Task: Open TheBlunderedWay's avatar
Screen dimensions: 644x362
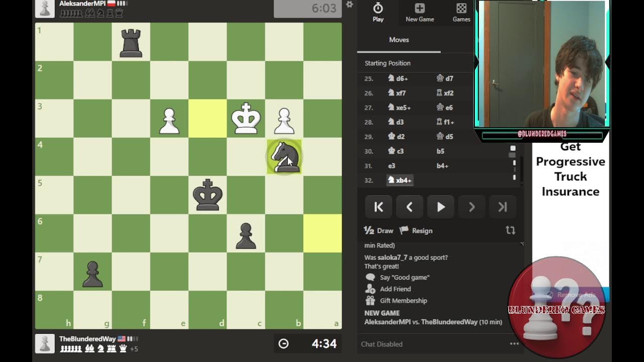Action: [x=45, y=343]
